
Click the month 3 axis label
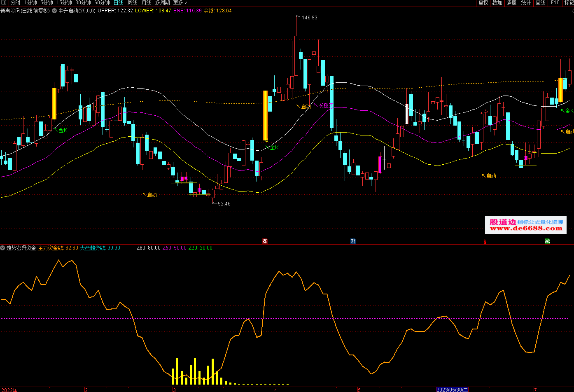point(174,389)
